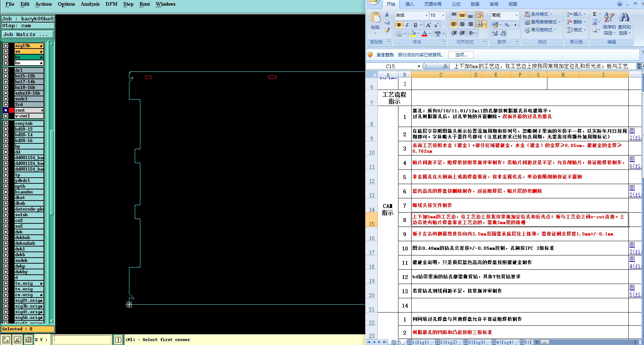Click the Cut scissors icon in Excel
Screen dimensions: 644x345
coord(387,15)
